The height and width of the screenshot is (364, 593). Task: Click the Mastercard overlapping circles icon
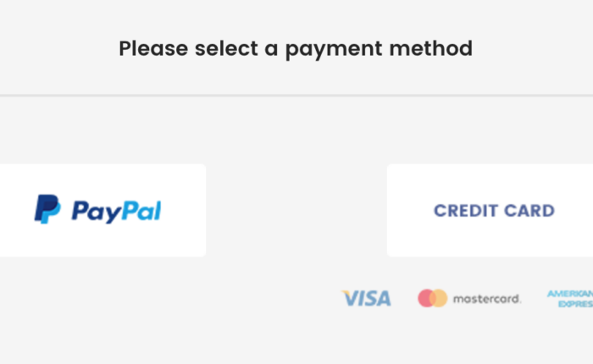[432, 298]
